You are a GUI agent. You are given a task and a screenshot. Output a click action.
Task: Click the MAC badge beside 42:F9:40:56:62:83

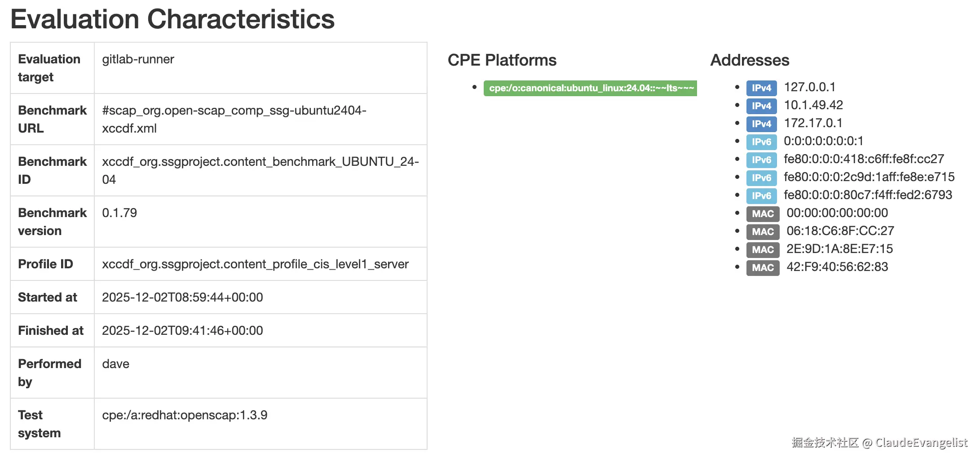763,268
